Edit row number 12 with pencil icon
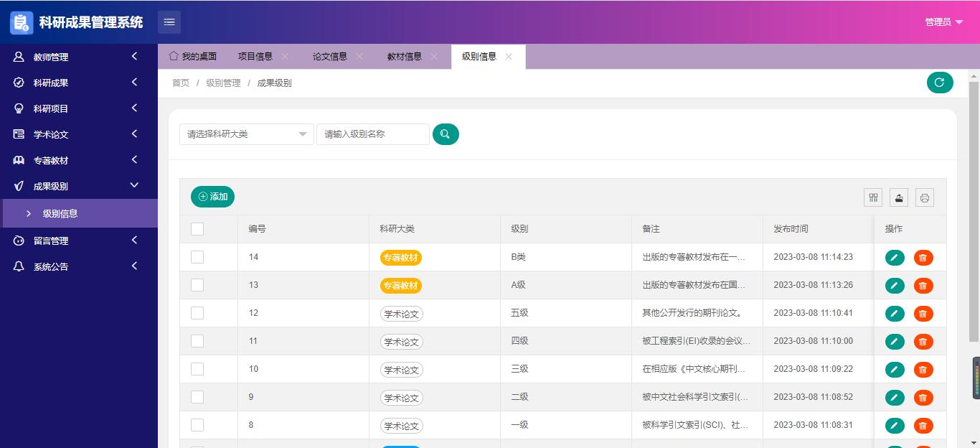 [x=895, y=314]
